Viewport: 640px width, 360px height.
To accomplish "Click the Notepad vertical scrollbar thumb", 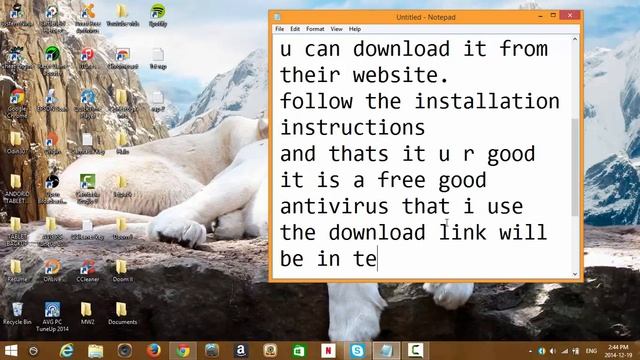I will pyautogui.click(x=575, y=167).
